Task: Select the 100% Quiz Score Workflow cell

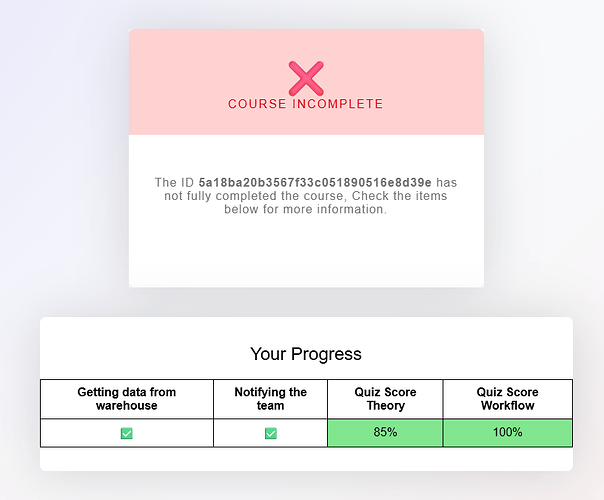Action: click(508, 433)
